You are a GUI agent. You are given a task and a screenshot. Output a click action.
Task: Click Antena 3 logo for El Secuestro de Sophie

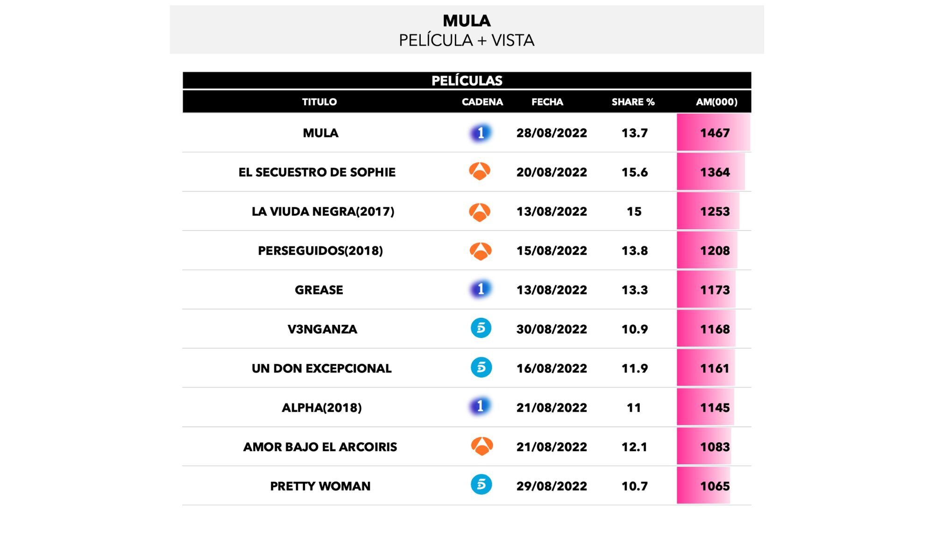coord(480,172)
